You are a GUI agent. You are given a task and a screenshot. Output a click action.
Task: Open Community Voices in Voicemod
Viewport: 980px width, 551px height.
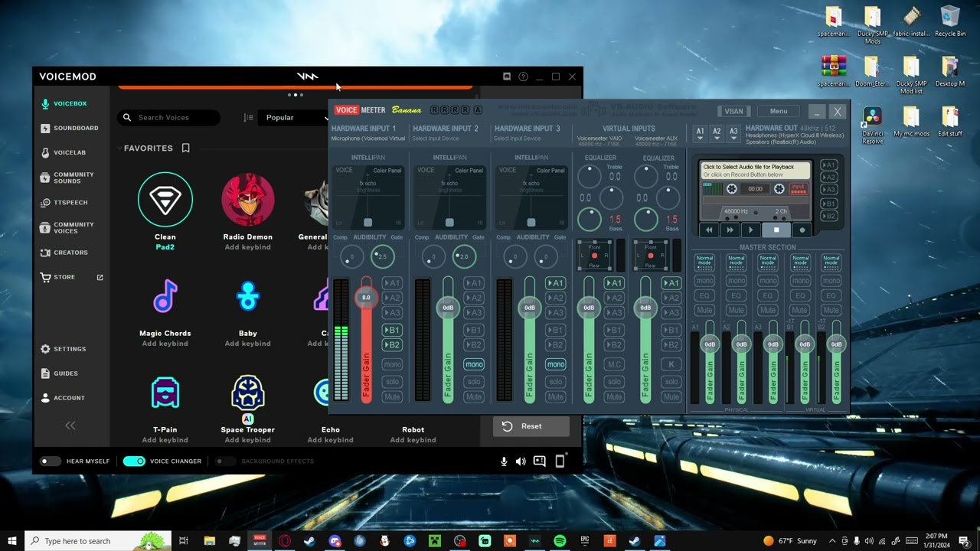point(67,227)
